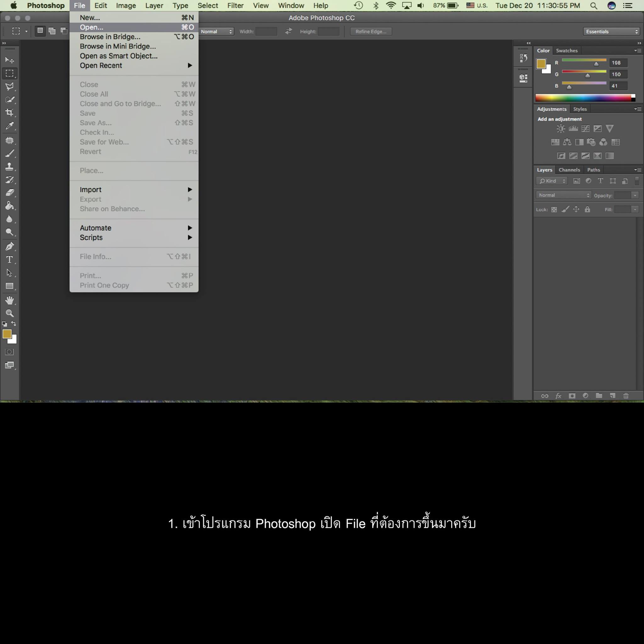Image resolution: width=644 pixels, height=644 pixels.
Task: Toggle lock all padlock icon
Action: click(x=587, y=209)
